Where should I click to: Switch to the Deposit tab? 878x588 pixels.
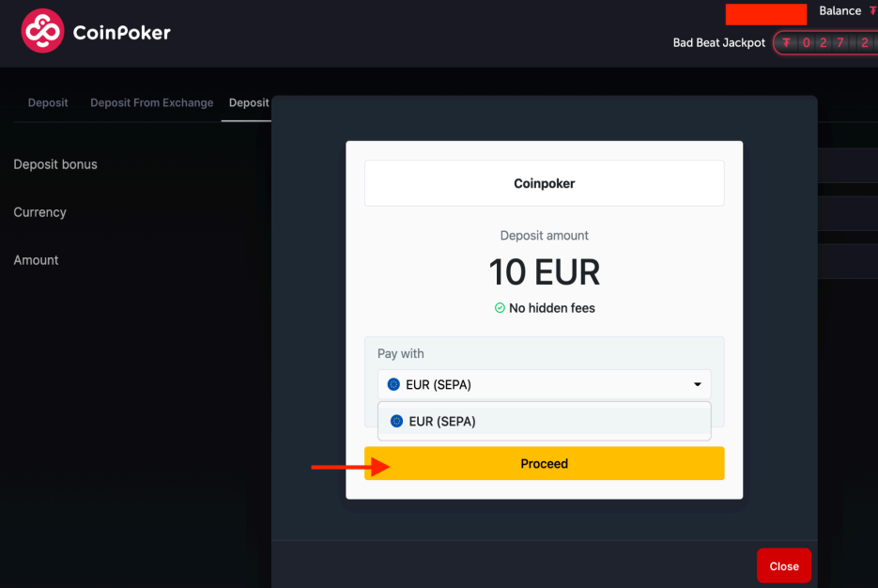pyautogui.click(x=48, y=102)
